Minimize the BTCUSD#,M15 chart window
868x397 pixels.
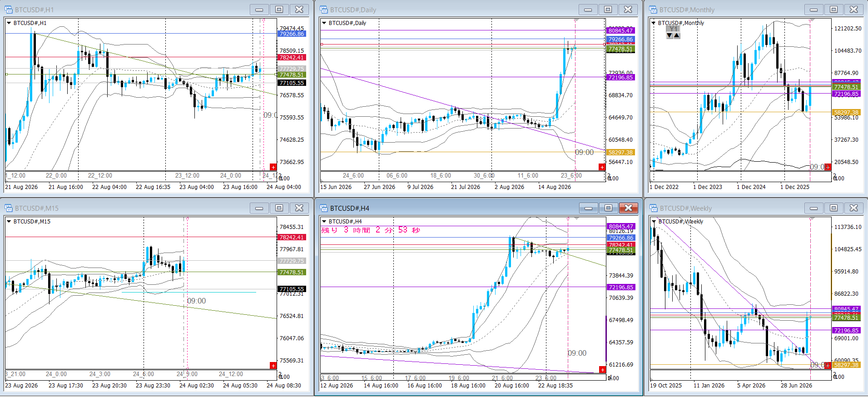(259, 208)
